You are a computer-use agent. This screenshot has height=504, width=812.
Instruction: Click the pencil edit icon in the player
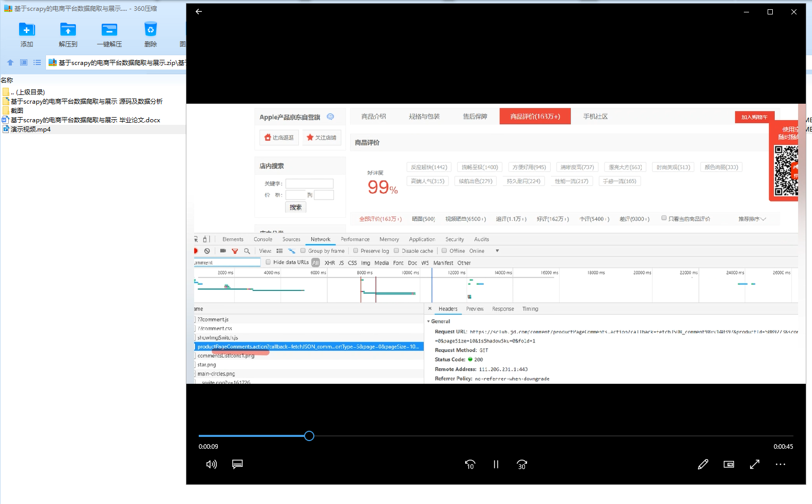[x=703, y=464]
